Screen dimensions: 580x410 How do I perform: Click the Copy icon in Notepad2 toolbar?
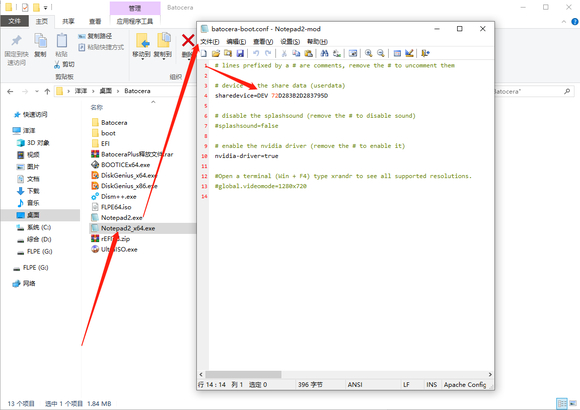coord(296,54)
